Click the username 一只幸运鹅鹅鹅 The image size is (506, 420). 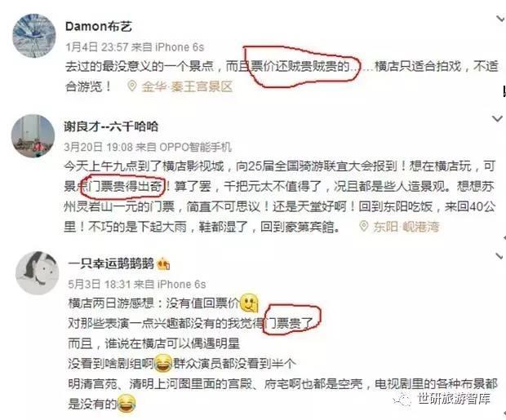click(x=111, y=263)
